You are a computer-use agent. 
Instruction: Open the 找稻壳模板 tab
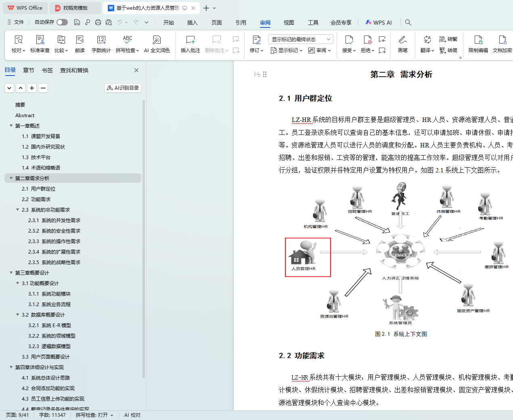click(x=75, y=8)
